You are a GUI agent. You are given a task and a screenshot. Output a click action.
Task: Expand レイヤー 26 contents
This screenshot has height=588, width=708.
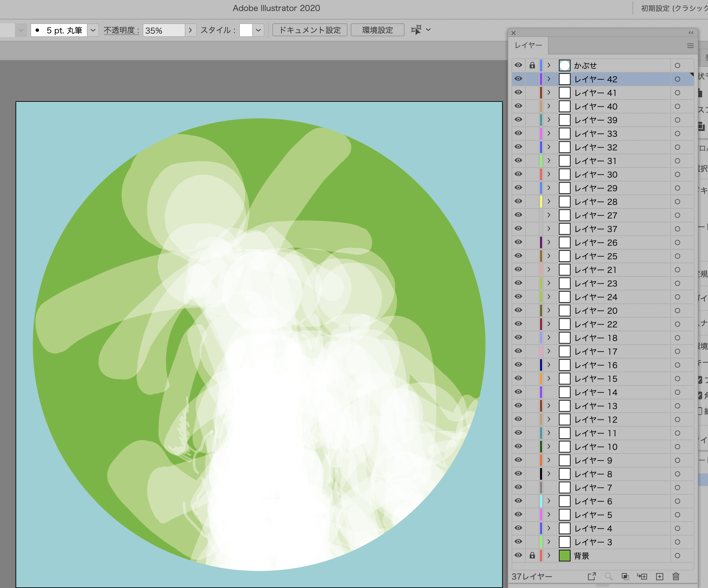tap(549, 242)
